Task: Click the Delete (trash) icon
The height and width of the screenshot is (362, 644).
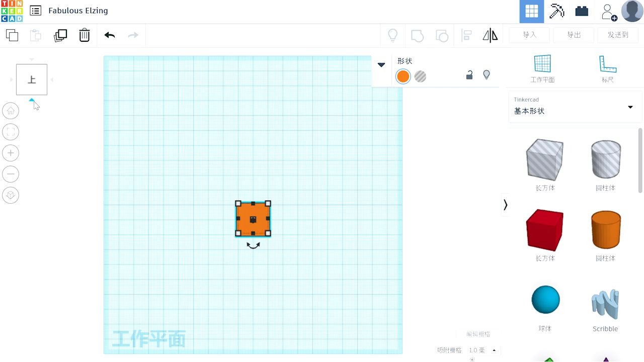Action: pyautogui.click(x=84, y=35)
